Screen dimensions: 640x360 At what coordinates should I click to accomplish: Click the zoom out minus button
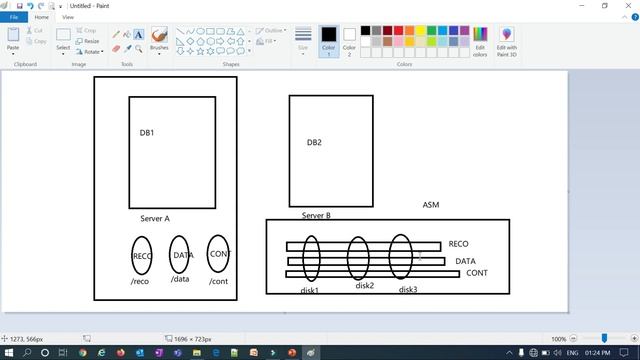(573, 338)
